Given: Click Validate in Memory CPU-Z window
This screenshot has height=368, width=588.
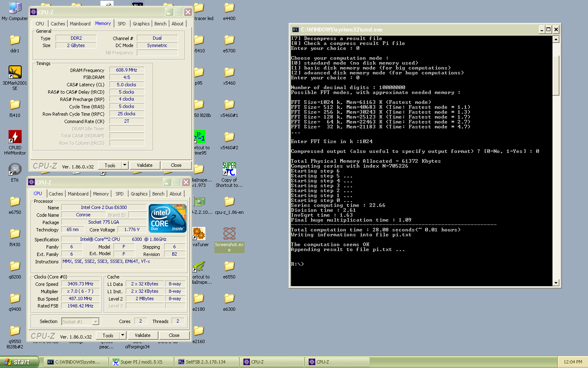Looking at the screenshot, I should click(145, 165).
